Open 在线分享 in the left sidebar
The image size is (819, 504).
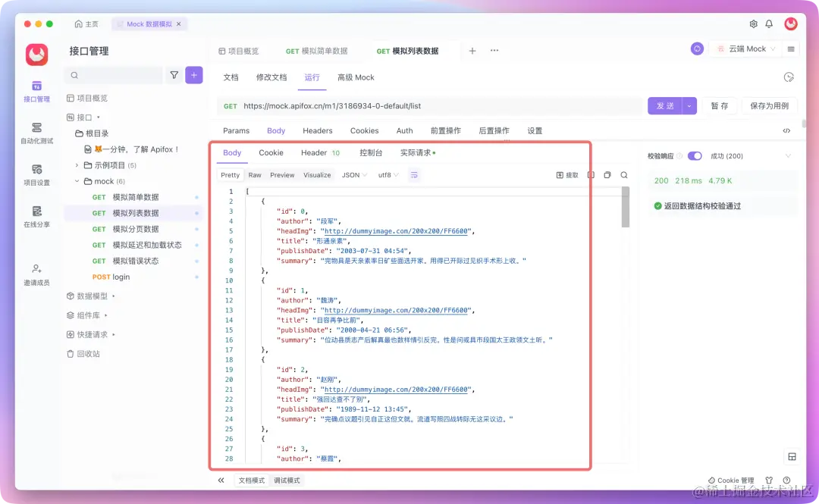pos(36,217)
